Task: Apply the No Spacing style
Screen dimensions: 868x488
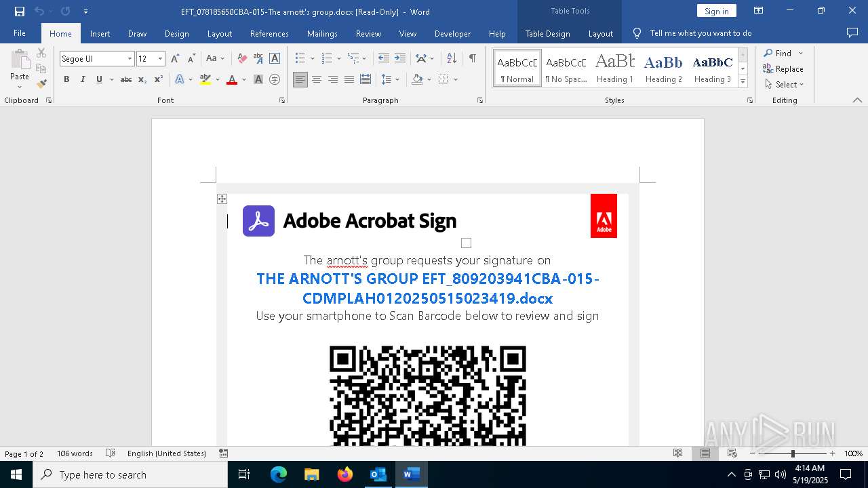Action: tap(566, 68)
